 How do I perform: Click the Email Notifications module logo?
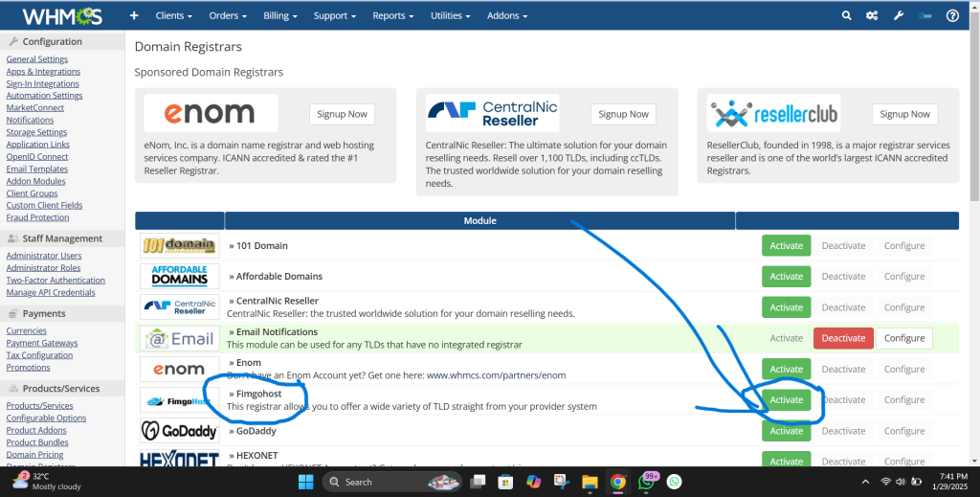click(179, 338)
